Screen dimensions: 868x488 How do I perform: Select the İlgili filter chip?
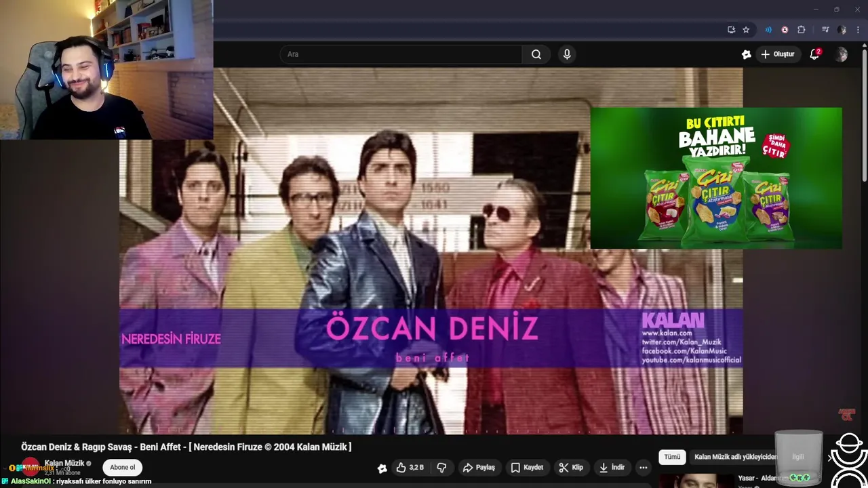pyautogui.click(x=798, y=457)
